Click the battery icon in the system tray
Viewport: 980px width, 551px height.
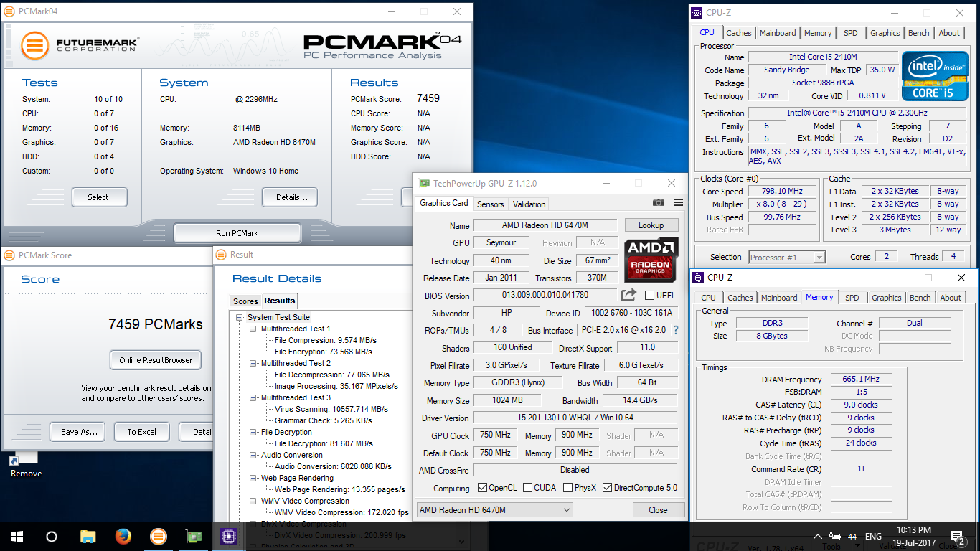pos(835,537)
